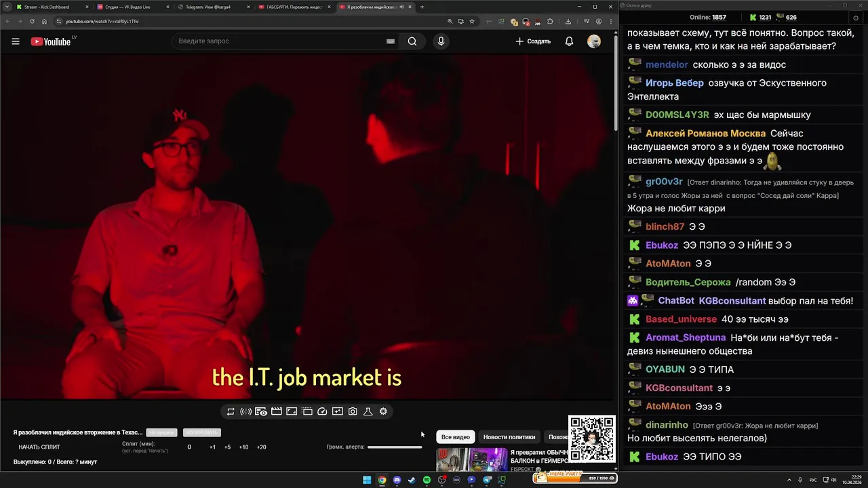This screenshot has width=868, height=488.
Task: Click the +5 split minutes button
Action: pyautogui.click(x=227, y=447)
